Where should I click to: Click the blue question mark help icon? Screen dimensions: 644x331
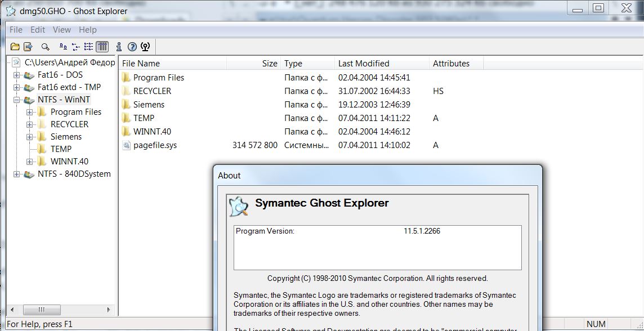132,47
